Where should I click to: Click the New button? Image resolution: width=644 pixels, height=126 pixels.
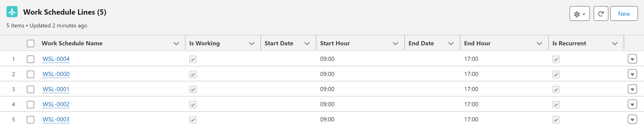pyautogui.click(x=624, y=14)
